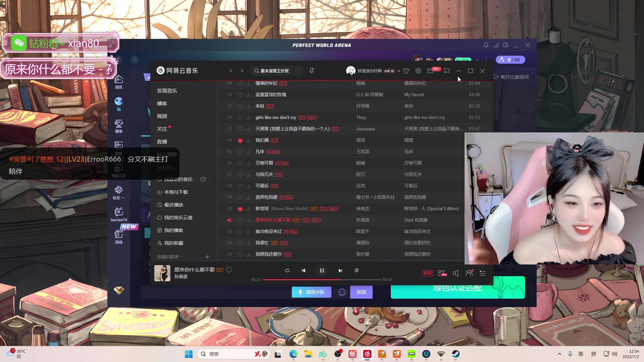Screen dimensions: 644x362
Task: Open the emoji picker in arena chat
Action: click(x=342, y=292)
